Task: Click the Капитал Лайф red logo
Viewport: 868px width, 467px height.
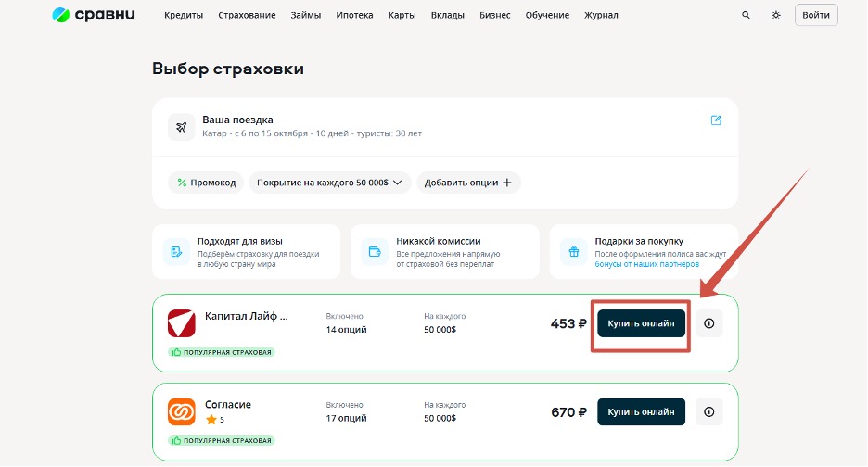Action: (x=182, y=323)
